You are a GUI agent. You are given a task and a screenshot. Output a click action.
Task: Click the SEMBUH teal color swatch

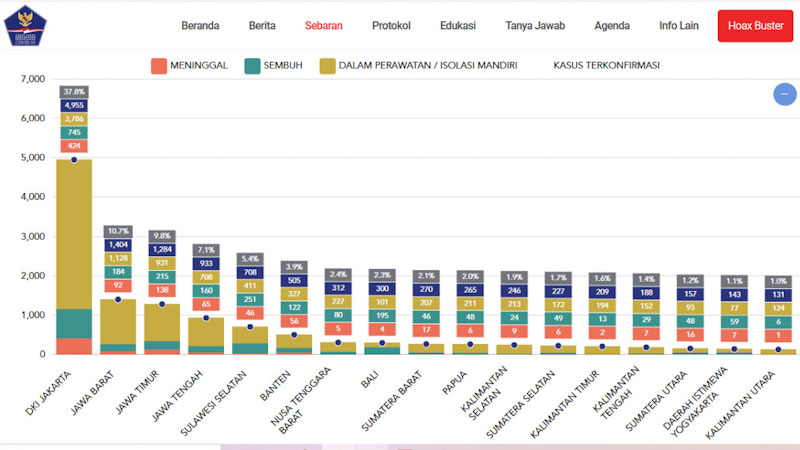253,66
